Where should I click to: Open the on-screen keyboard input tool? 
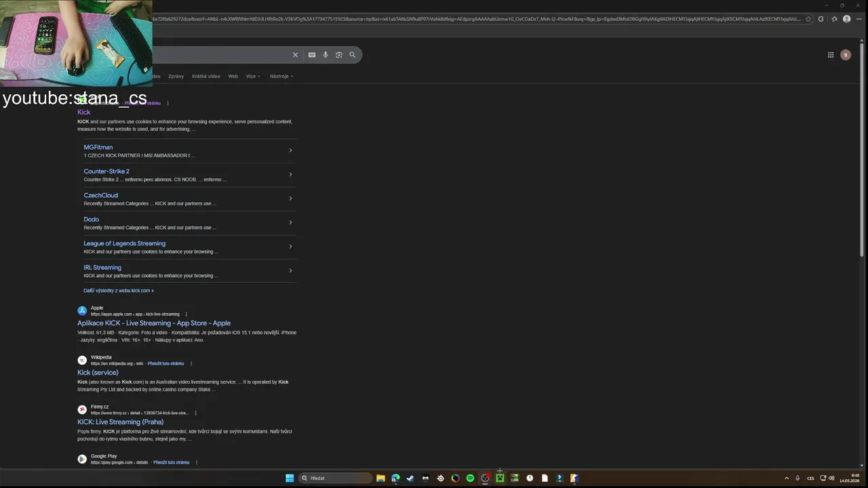pyautogui.click(x=312, y=55)
